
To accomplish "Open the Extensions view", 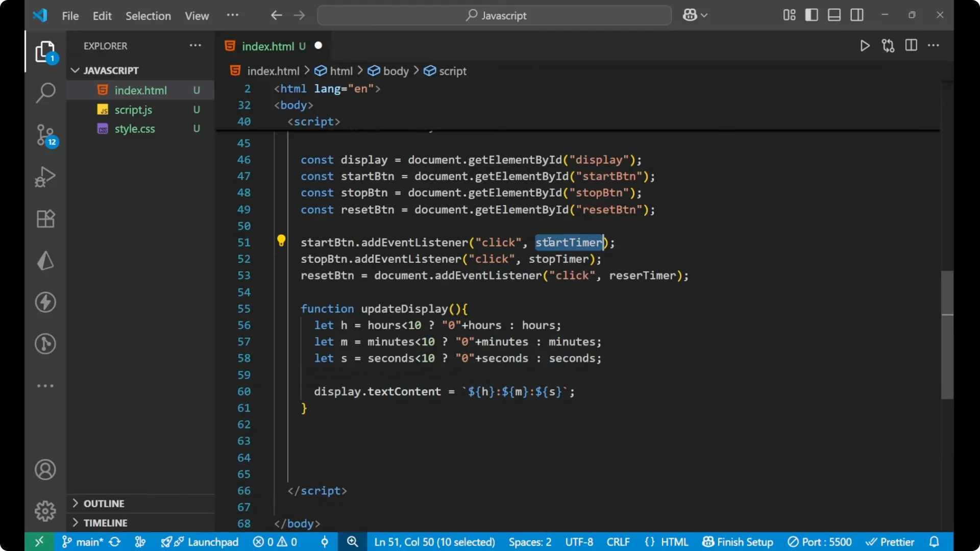I will click(x=45, y=219).
